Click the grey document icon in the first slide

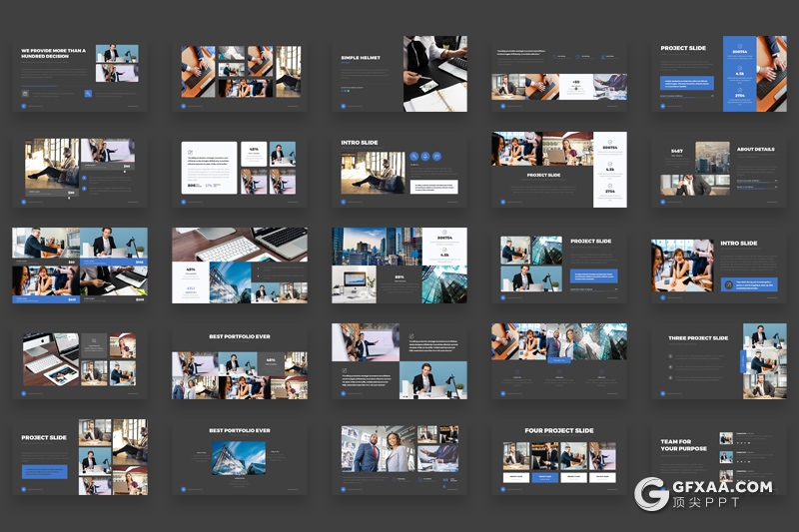(x=25, y=94)
